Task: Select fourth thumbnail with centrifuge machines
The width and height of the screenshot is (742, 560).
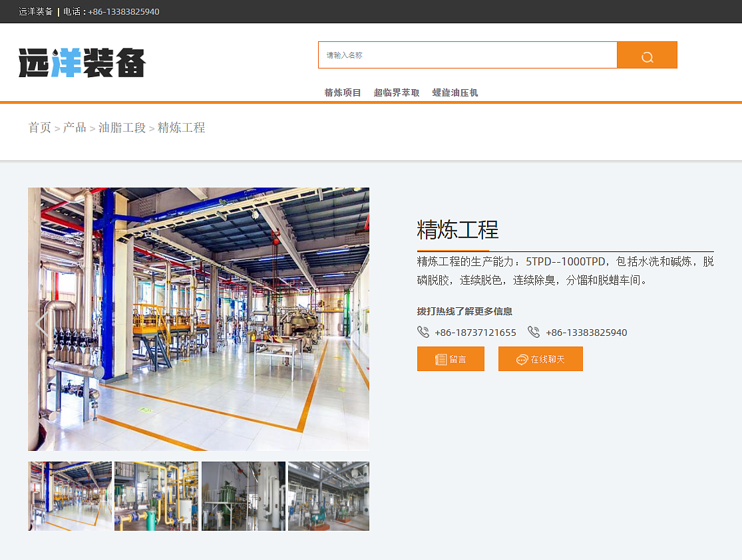Action: coord(329,496)
